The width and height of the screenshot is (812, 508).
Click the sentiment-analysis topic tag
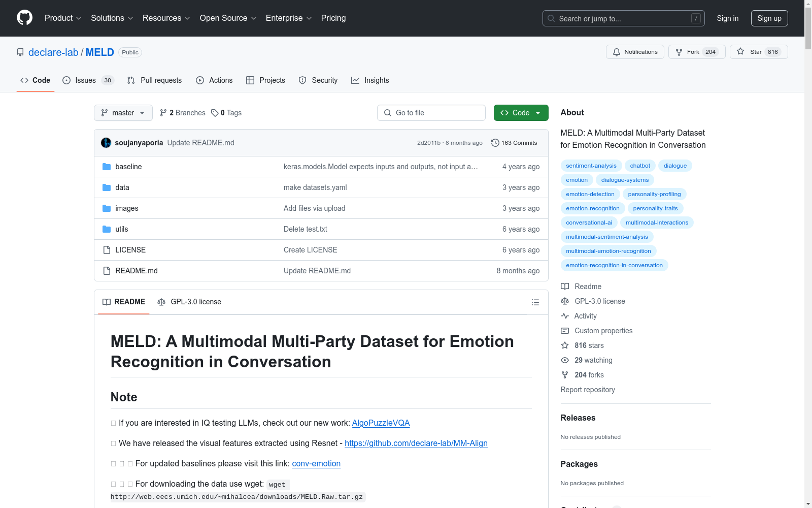tap(591, 166)
